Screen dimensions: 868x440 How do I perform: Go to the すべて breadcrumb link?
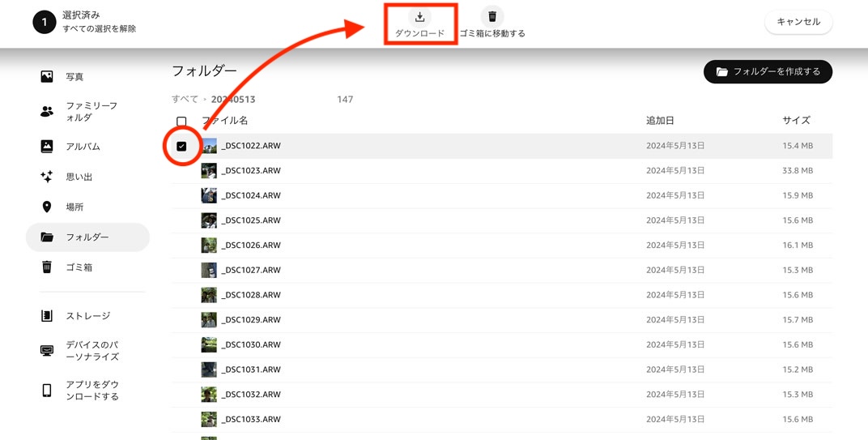(x=185, y=99)
